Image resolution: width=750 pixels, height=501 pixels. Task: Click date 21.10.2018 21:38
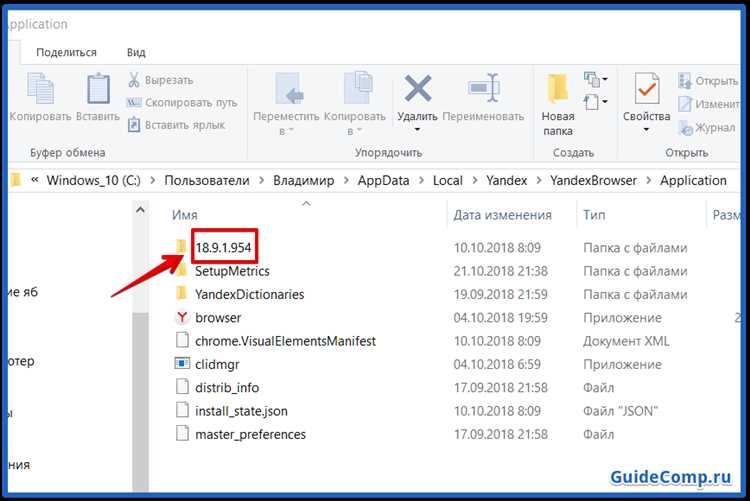tap(500, 271)
